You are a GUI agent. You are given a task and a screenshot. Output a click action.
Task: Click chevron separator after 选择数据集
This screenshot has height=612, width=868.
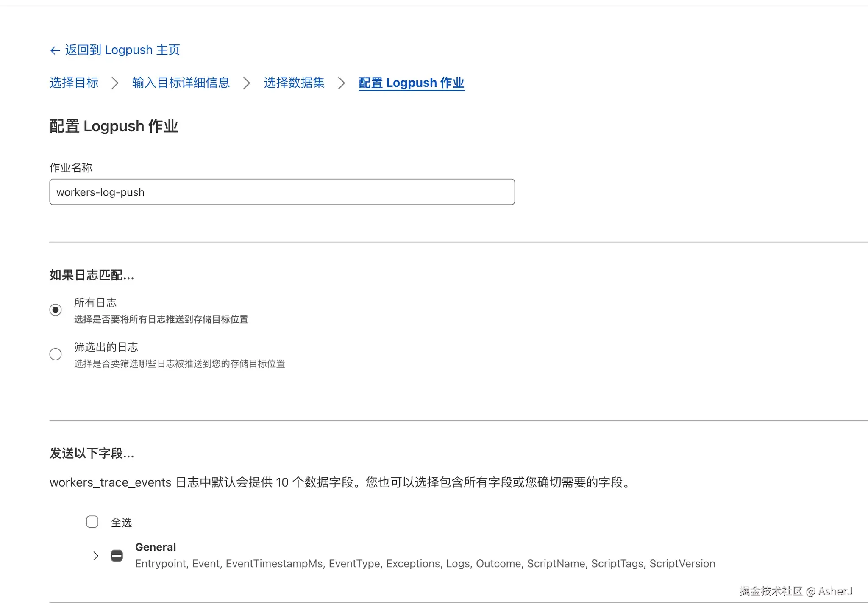pyautogui.click(x=341, y=83)
